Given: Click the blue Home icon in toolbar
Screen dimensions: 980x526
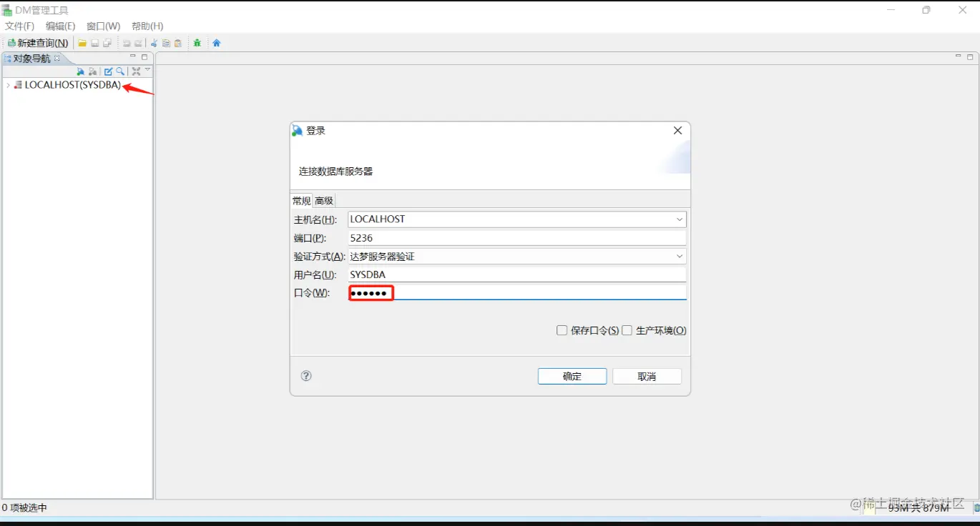Looking at the screenshot, I should (217, 43).
